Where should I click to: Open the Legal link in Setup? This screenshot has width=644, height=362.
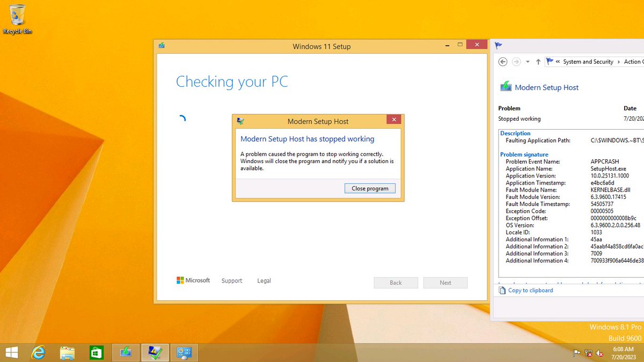264,280
